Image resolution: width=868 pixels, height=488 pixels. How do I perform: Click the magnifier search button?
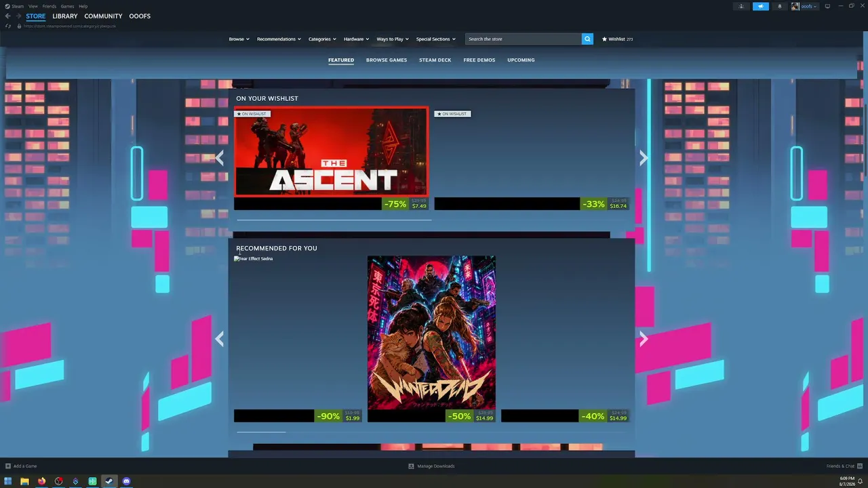click(x=587, y=39)
